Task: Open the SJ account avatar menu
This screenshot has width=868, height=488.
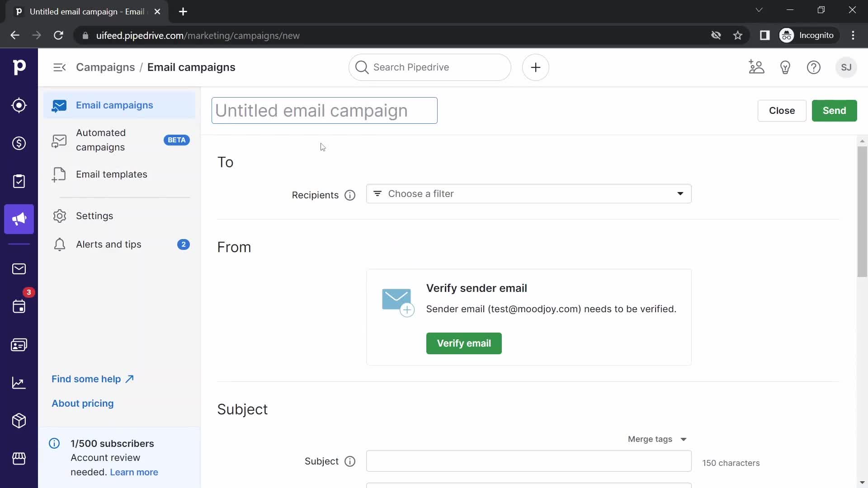Action: pos(846,67)
